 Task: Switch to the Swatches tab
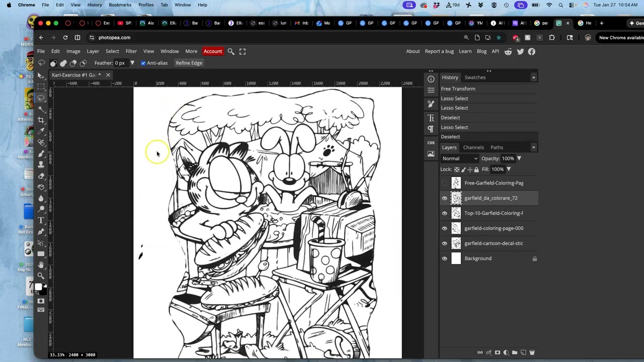475,77
